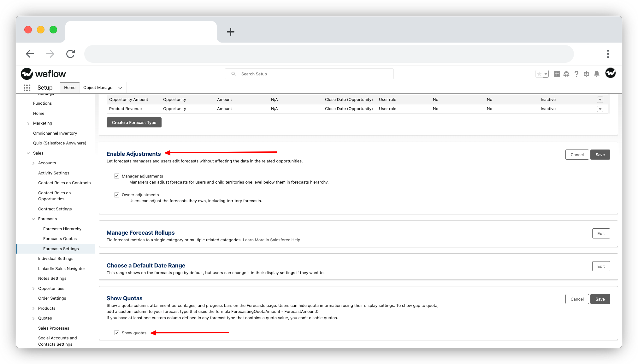
Task: Open quick create with the plus icon
Action: pyautogui.click(x=557, y=73)
